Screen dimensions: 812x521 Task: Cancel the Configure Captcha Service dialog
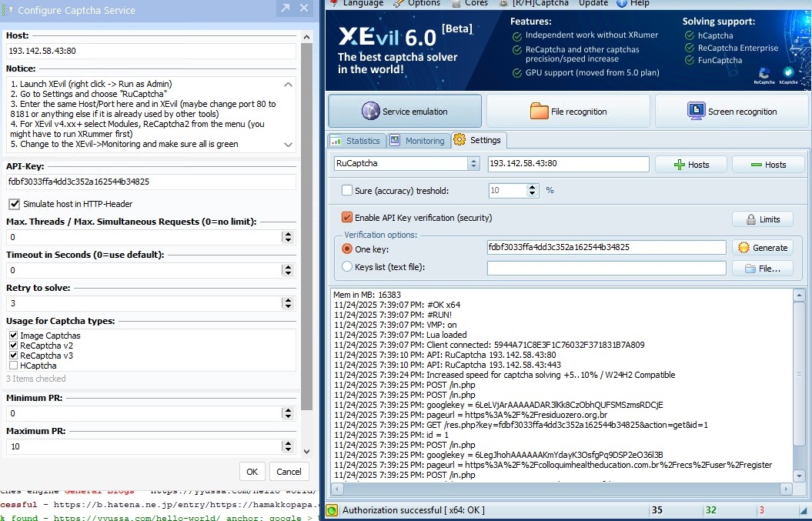[289, 472]
